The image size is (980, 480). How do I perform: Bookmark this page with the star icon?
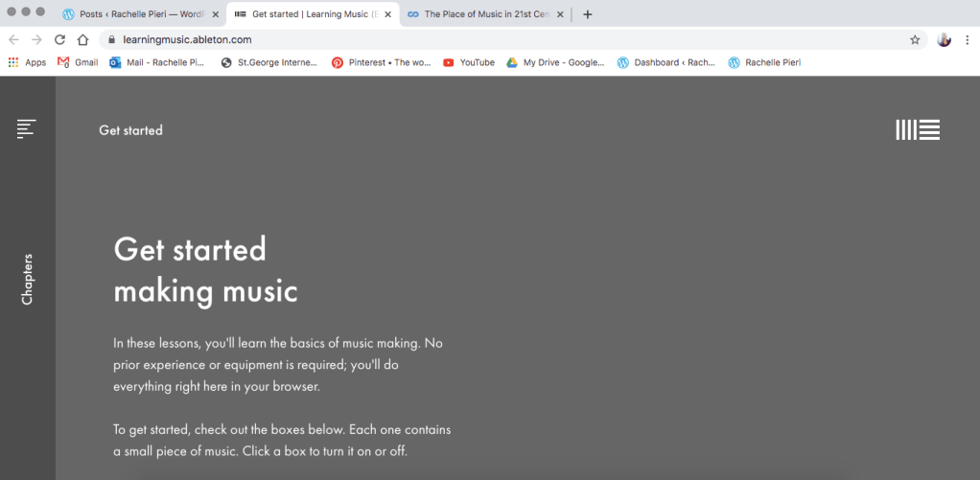pyautogui.click(x=915, y=40)
